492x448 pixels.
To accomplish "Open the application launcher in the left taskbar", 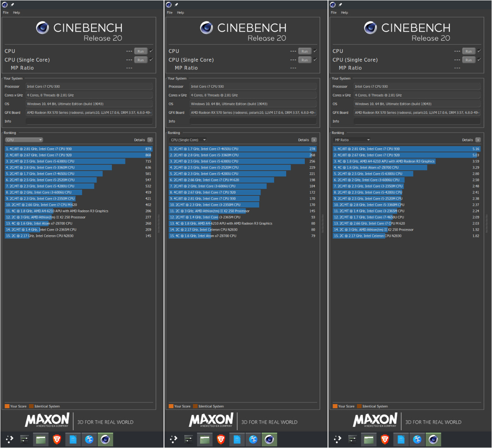I will pyautogui.click(x=10, y=439).
